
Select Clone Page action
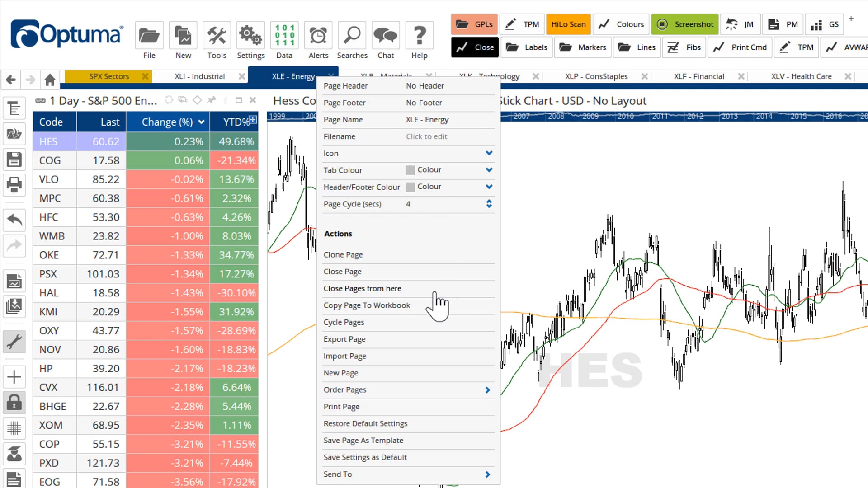point(409,255)
